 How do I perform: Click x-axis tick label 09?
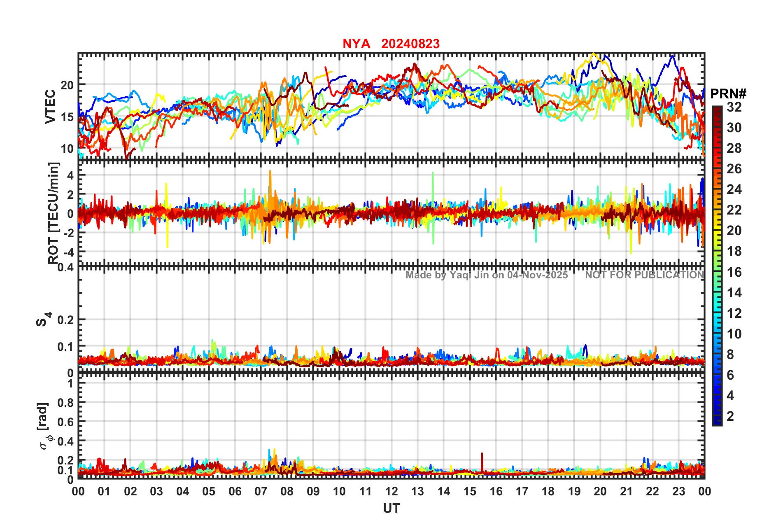[x=313, y=491]
